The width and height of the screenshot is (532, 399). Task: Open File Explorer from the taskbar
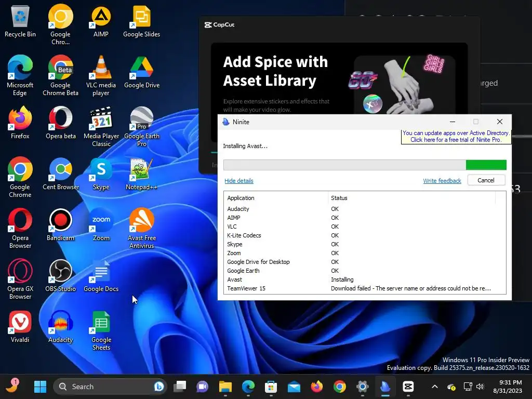(225, 387)
